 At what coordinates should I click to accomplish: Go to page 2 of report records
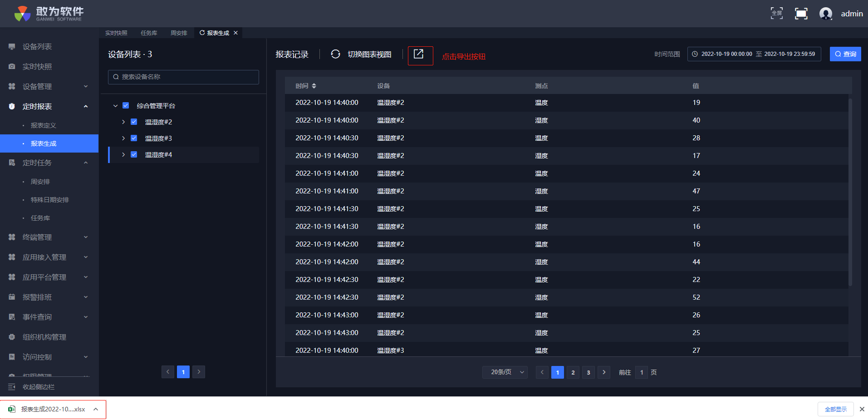coord(573,372)
